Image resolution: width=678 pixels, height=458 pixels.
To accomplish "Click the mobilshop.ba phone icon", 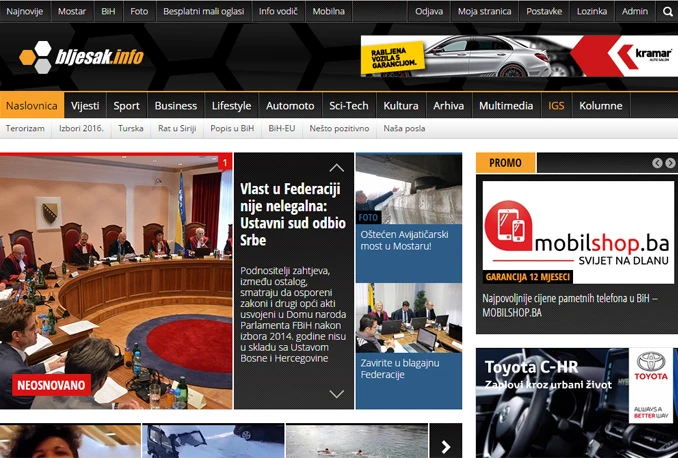I will point(508,226).
